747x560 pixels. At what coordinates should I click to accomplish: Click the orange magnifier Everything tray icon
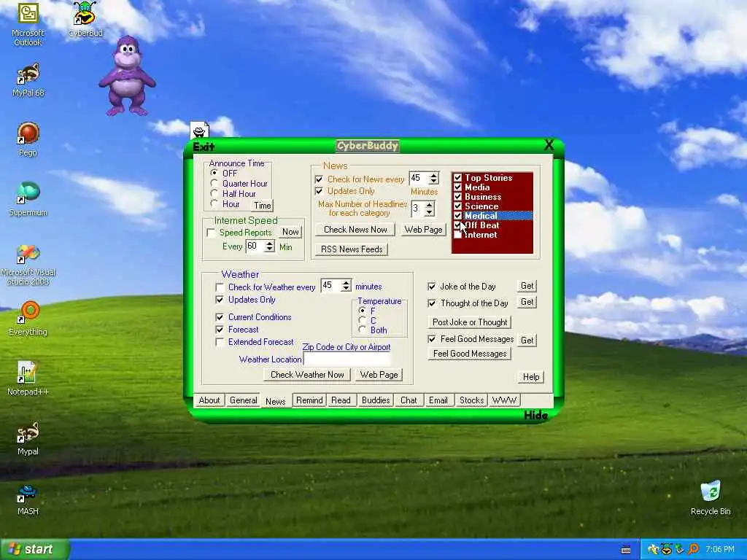(693, 550)
